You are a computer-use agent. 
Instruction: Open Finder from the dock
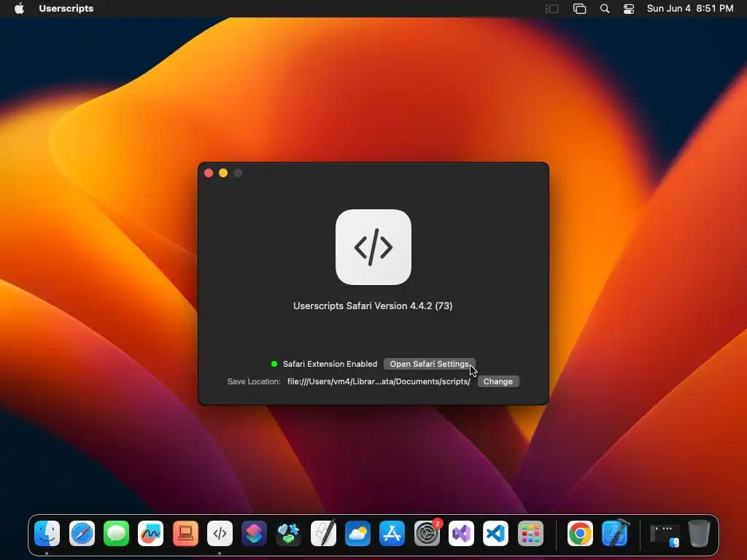tap(47, 533)
